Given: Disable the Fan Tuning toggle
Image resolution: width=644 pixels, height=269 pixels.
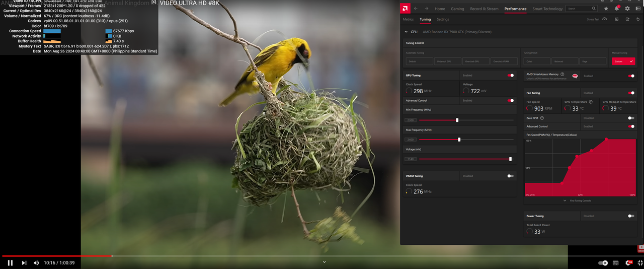Looking at the screenshot, I should click(x=631, y=93).
